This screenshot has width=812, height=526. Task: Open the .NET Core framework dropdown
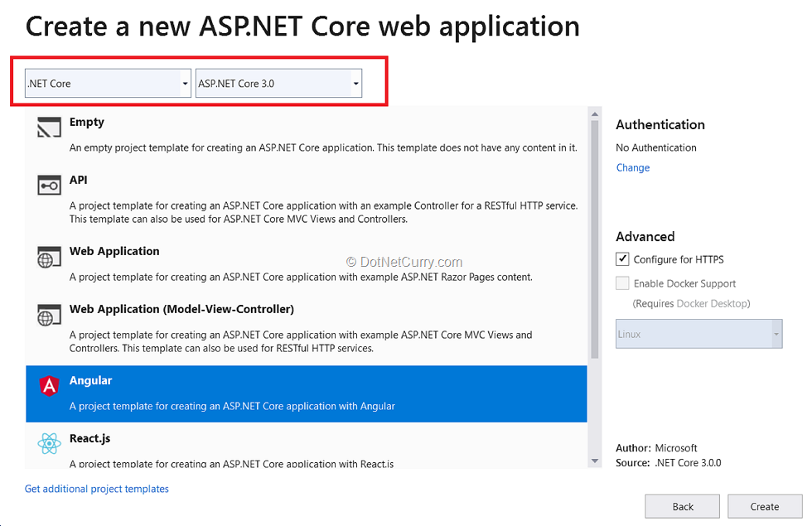pos(108,84)
